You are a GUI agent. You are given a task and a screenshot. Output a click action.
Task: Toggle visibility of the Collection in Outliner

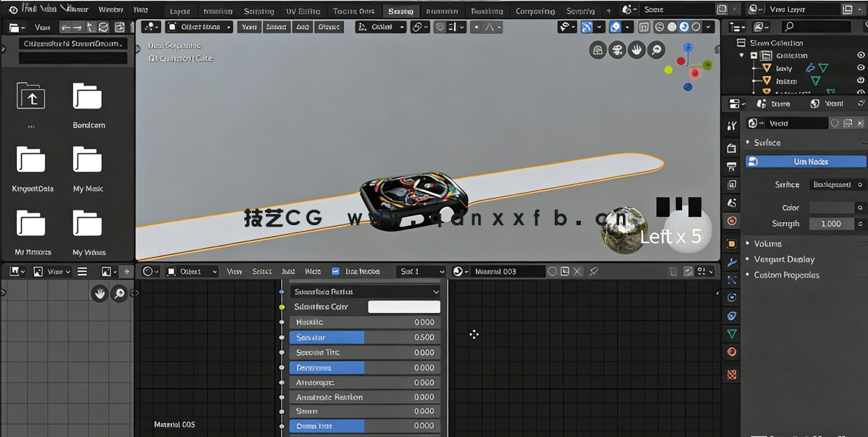tap(859, 55)
